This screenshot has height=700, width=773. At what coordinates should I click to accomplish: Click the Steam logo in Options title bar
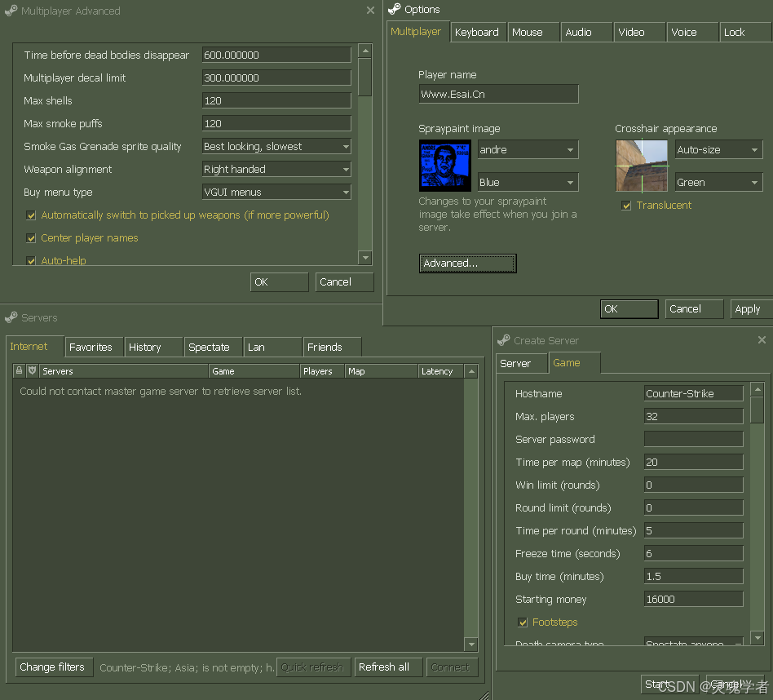(x=395, y=9)
